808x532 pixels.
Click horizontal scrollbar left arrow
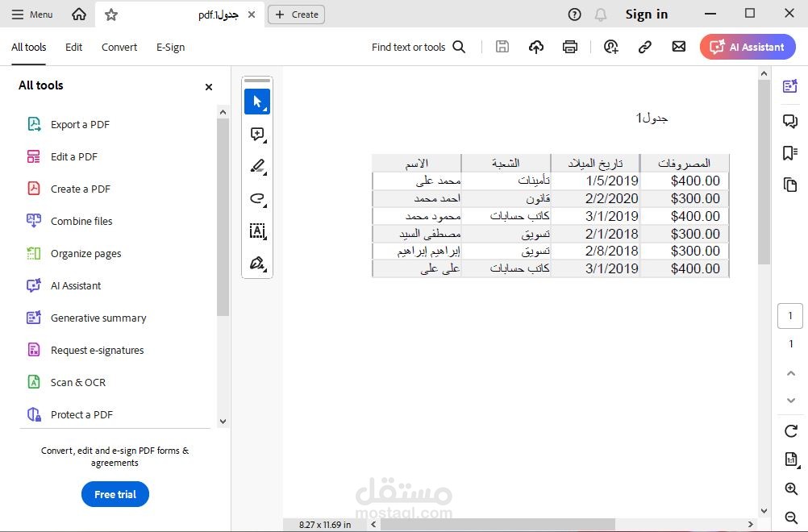pos(373,525)
